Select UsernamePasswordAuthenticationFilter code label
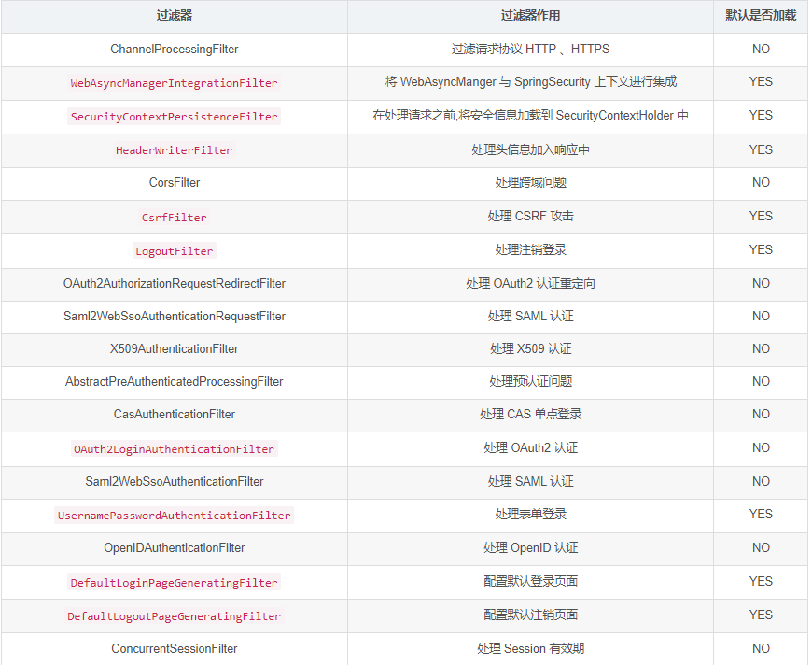The image size is (812, 665). 174,516
